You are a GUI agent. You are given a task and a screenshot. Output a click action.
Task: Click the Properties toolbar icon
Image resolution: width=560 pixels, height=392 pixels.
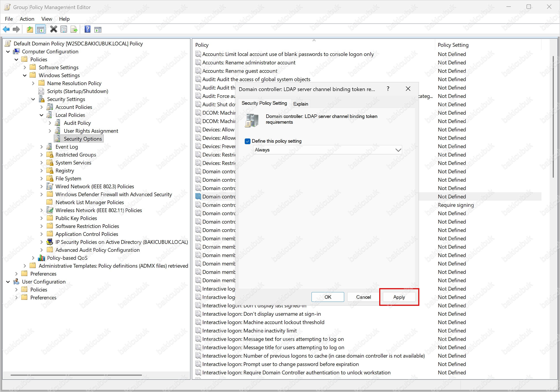pos(64,30)
